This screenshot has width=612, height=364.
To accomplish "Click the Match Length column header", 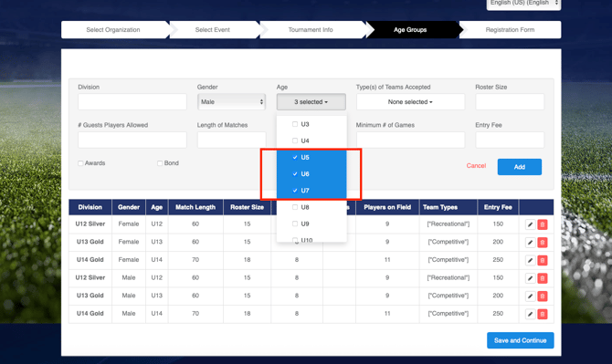I will point(195,207).
